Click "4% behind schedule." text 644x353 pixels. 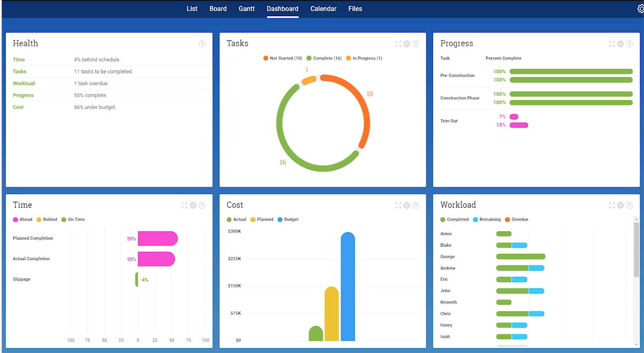click(97, 60)
